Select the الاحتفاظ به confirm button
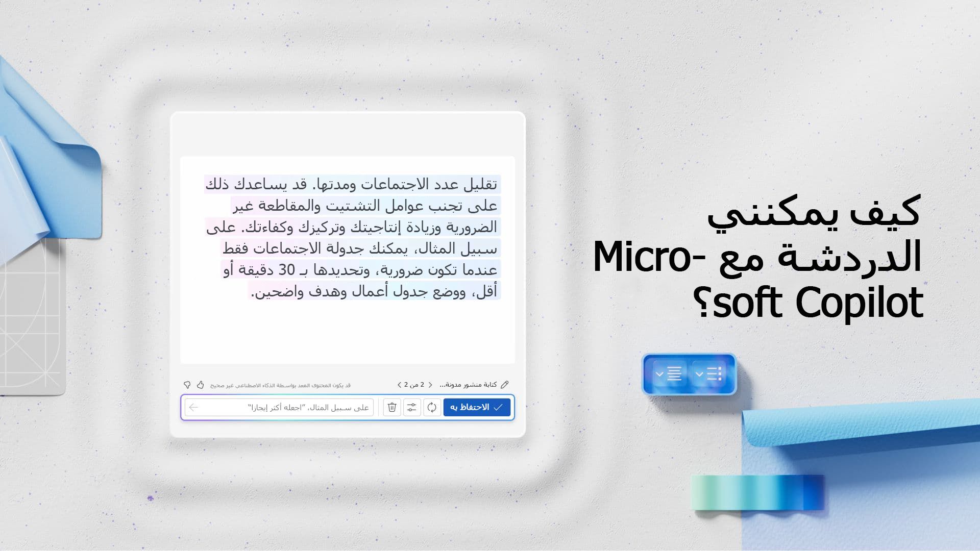Viewport: 980px width, 551px height. (x=478, y=407)
